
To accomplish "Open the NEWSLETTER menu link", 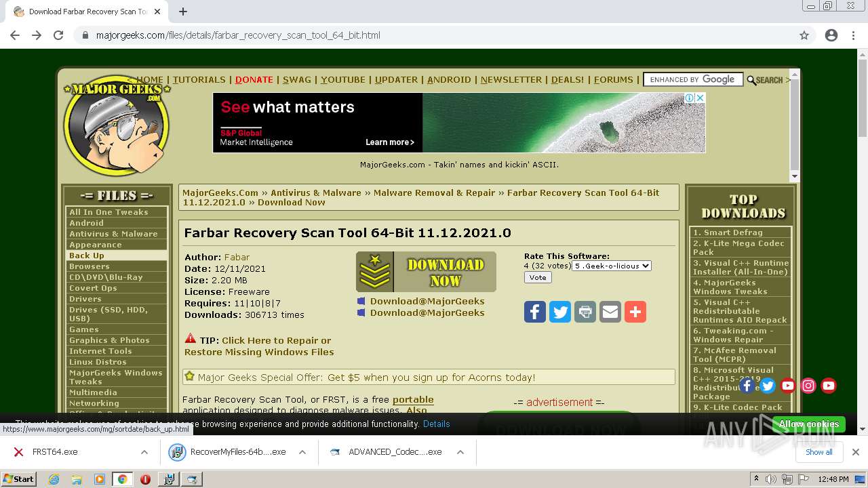I will 511,79.
